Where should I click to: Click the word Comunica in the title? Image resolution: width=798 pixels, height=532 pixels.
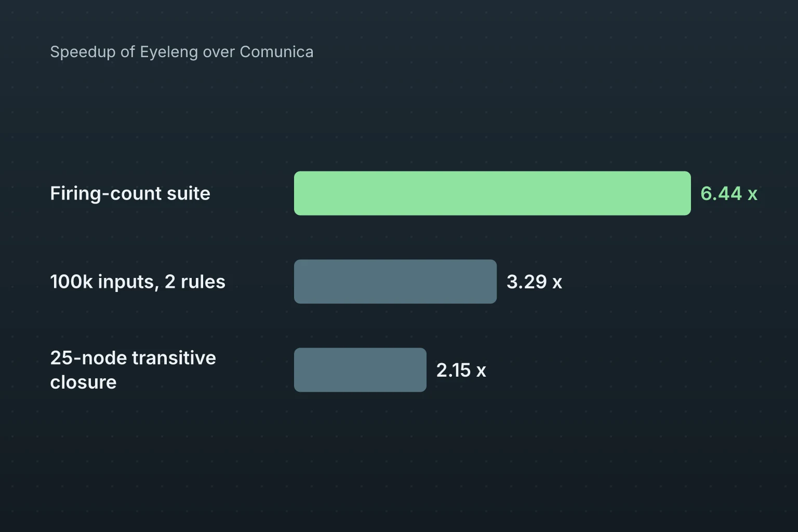[276, 52]
